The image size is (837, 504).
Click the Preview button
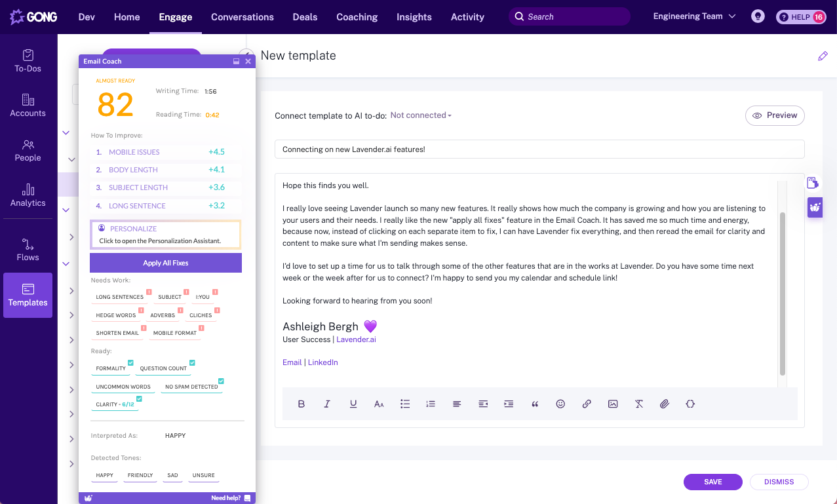click(x=775, y=115)
